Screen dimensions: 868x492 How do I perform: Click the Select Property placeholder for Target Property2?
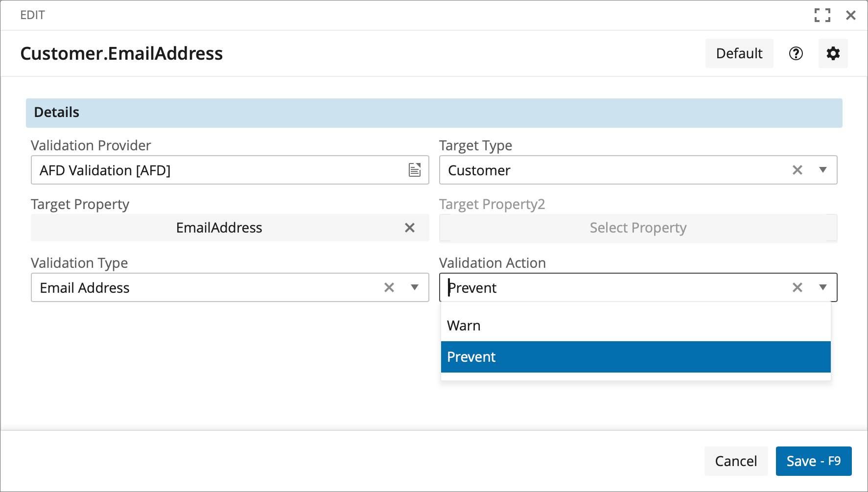(x=637, y=228)
